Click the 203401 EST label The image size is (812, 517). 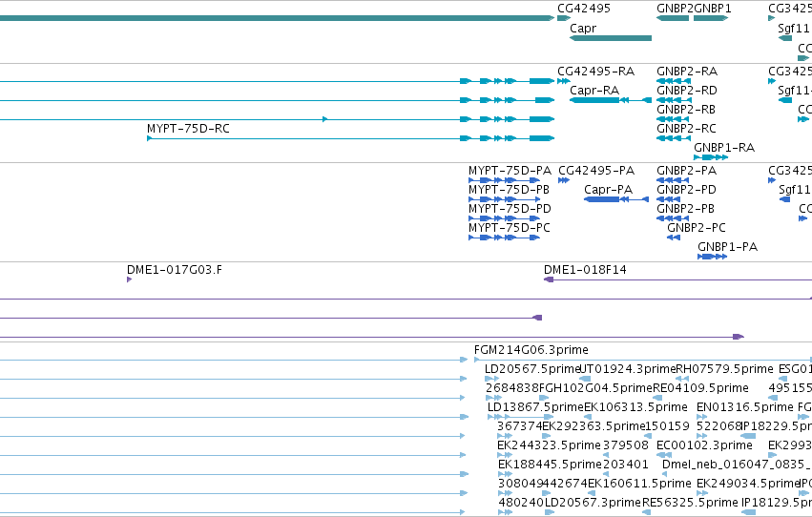pyautogui.click(x=626, y=465)
